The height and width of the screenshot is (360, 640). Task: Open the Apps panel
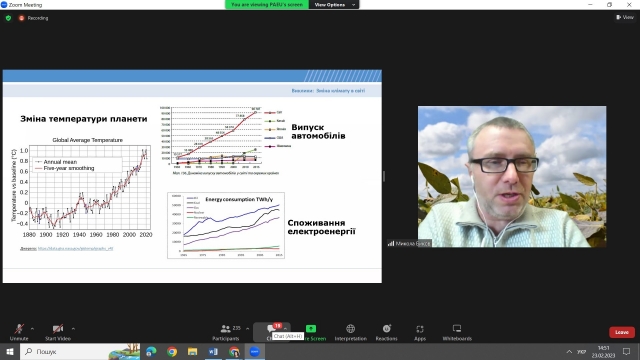click(x=420, y=332)
